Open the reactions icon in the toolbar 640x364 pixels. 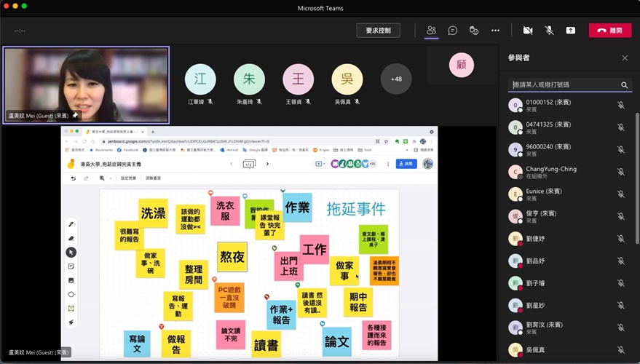(473, 31)
